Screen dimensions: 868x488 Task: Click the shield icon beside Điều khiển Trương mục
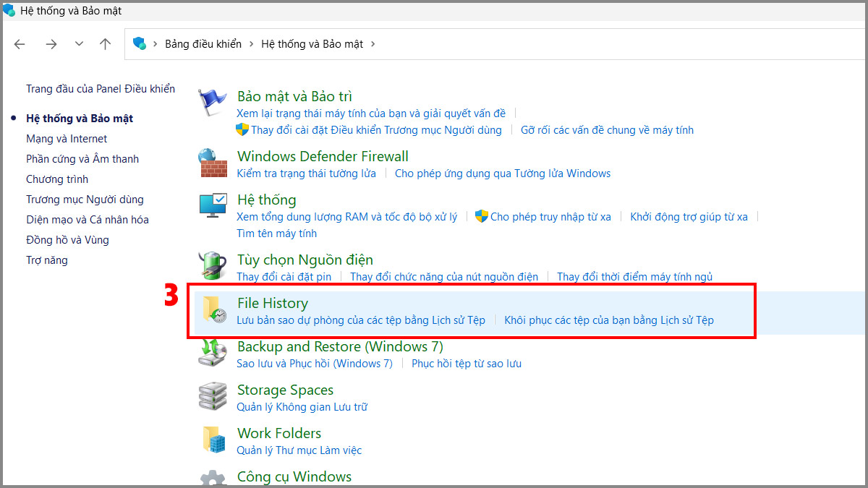242,130
